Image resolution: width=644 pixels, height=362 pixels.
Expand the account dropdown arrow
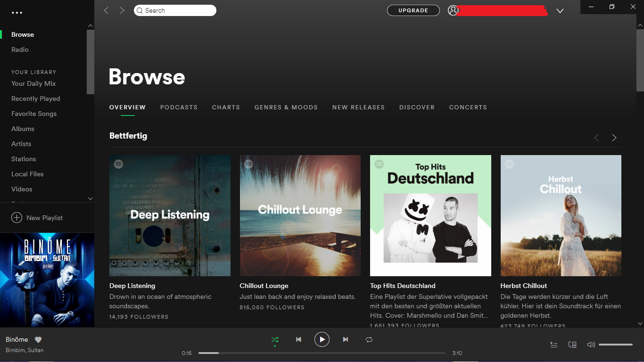(560, 11)
